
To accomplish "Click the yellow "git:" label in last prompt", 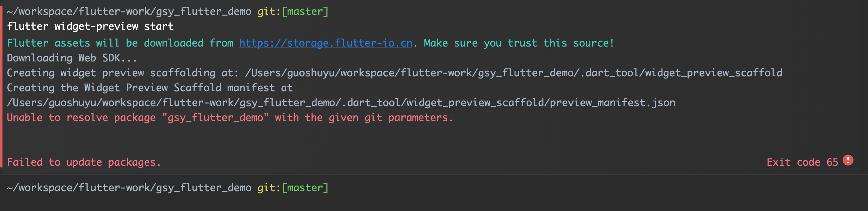I will (x=269, y=187).
